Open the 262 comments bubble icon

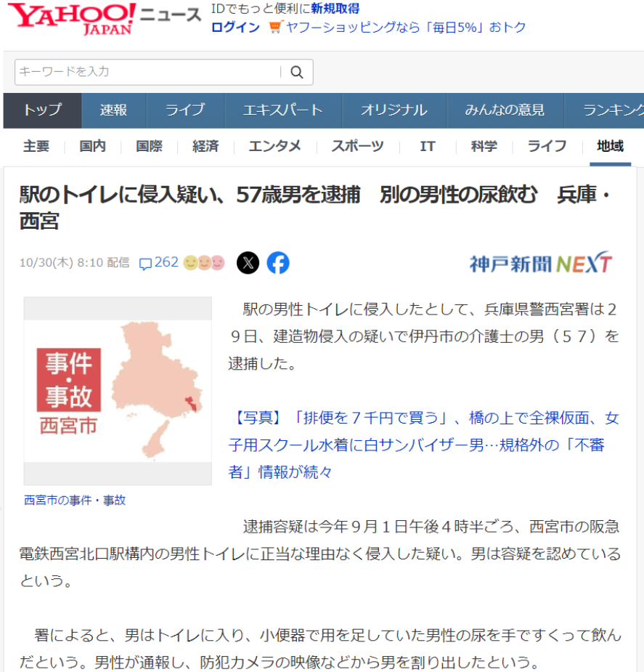point(145,263)
